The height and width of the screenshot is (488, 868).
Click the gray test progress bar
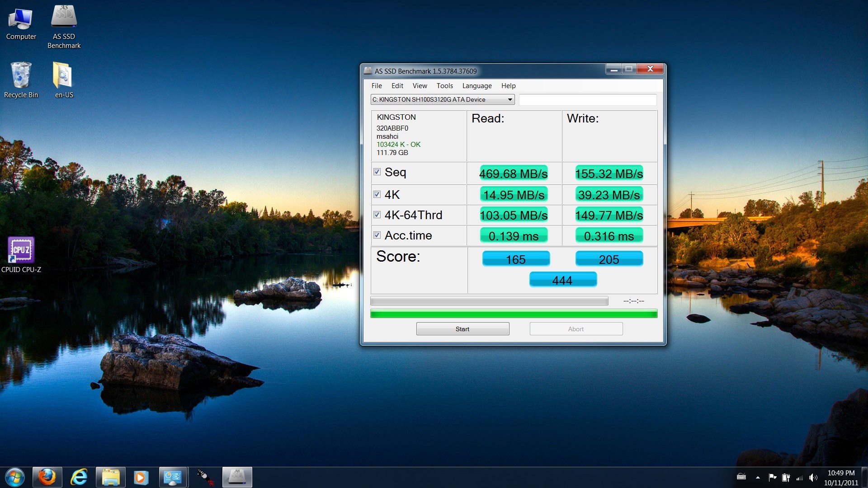(489, 301)
